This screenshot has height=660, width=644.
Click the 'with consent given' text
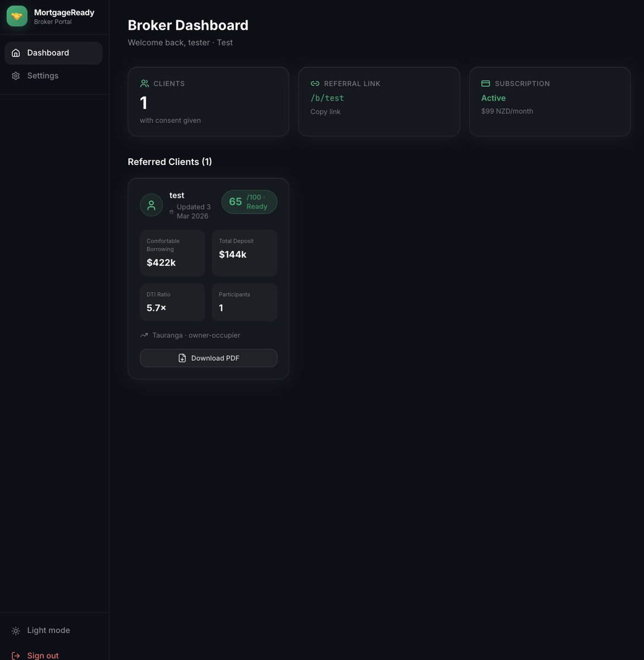[x=170, y=120]
